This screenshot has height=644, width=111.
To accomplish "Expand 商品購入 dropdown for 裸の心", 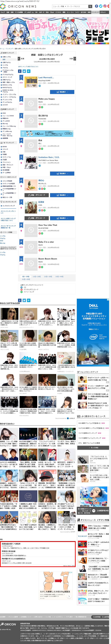I will click(x=62, y=195).
